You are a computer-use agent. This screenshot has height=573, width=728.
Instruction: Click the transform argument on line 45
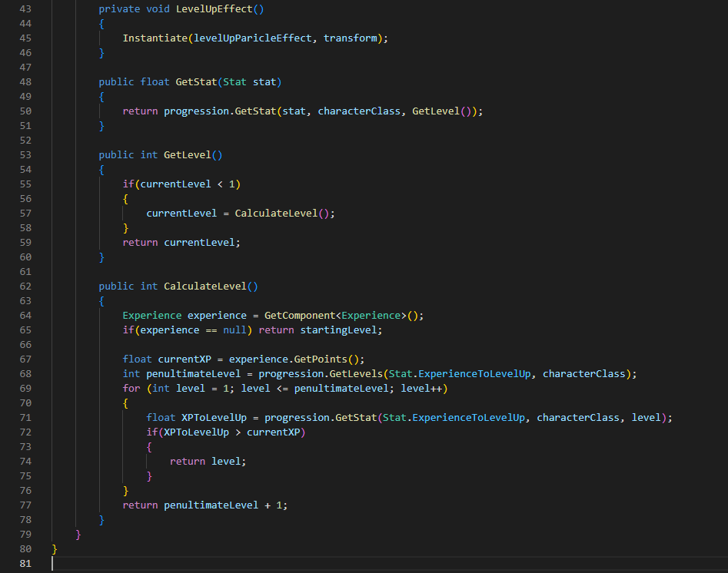351,38
